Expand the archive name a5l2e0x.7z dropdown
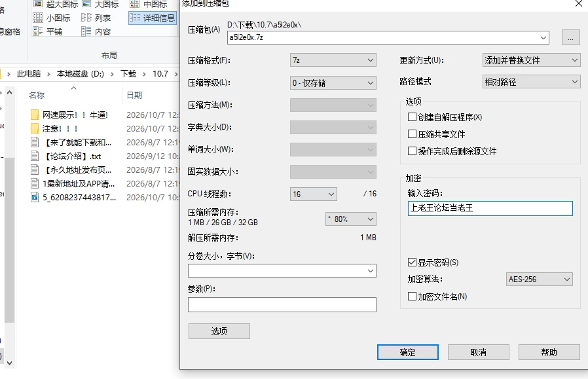The width and height of the screenshot is (588, 379). [543, 37]
